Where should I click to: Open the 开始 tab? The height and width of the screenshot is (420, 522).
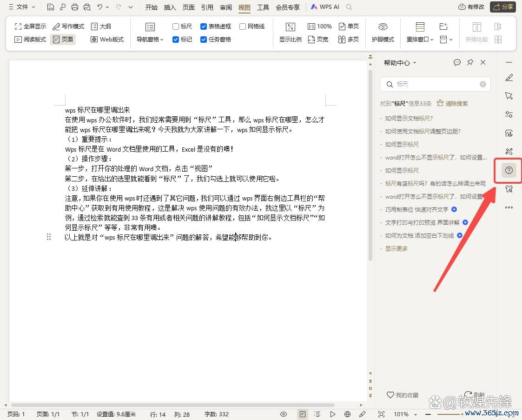[152, 7]
